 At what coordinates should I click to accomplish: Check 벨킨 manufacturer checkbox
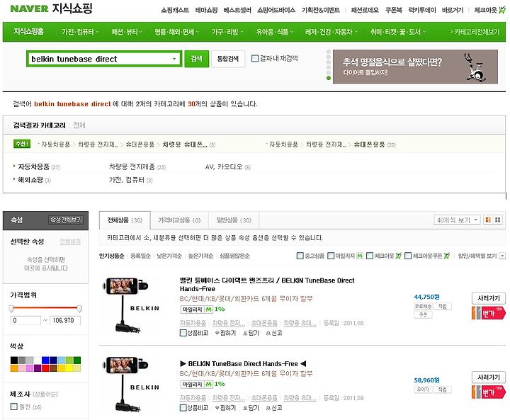[14, 407]
